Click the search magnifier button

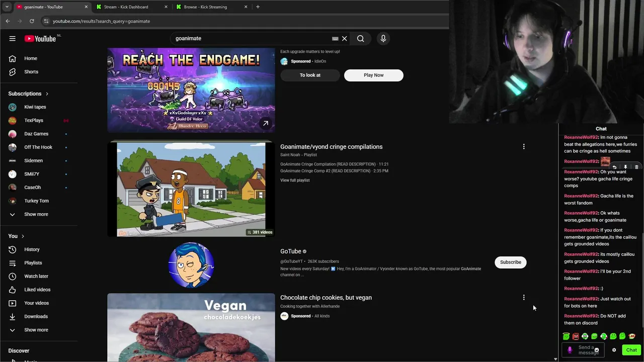point(360,38)
